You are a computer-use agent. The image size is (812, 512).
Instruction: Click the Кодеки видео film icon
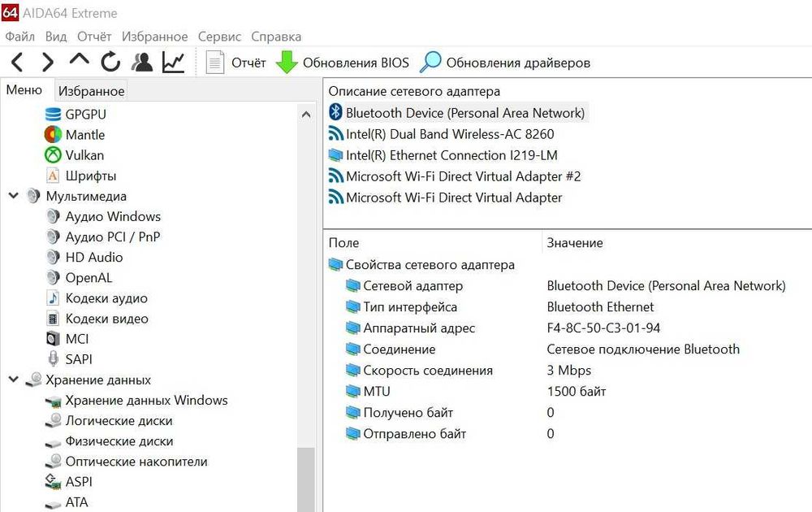[x=53, y=319]
